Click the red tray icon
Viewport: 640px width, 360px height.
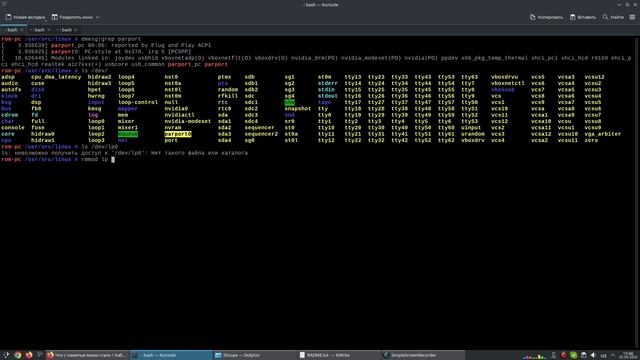click(564, 356)
